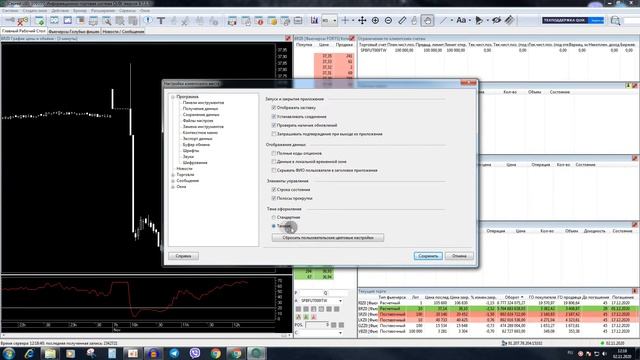Click the eraser delete-drawings toolbar icon
Screen dimensions: 640x360
coord(509,20)
